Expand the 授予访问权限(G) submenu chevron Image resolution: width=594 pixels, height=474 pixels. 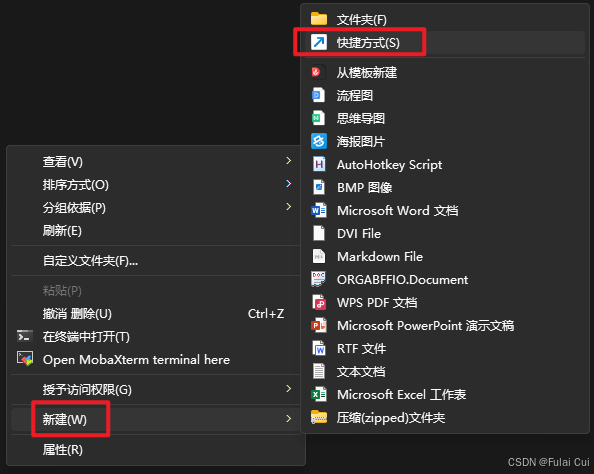pyautogui.click(x=289, y=388)
